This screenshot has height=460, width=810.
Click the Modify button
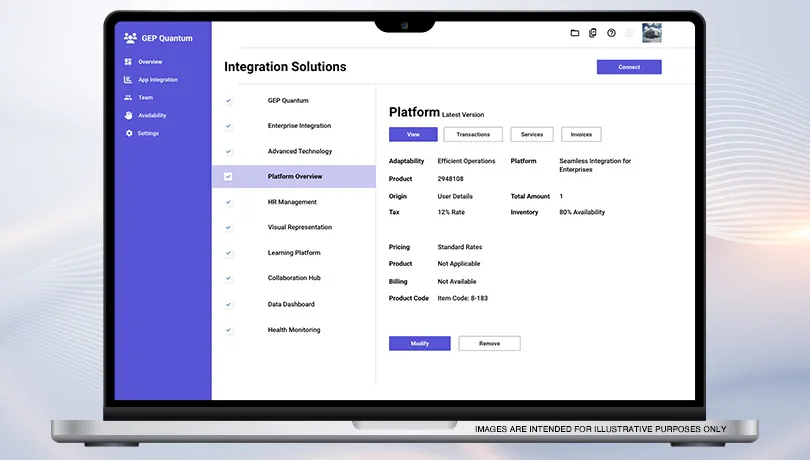tap(419, 343)
